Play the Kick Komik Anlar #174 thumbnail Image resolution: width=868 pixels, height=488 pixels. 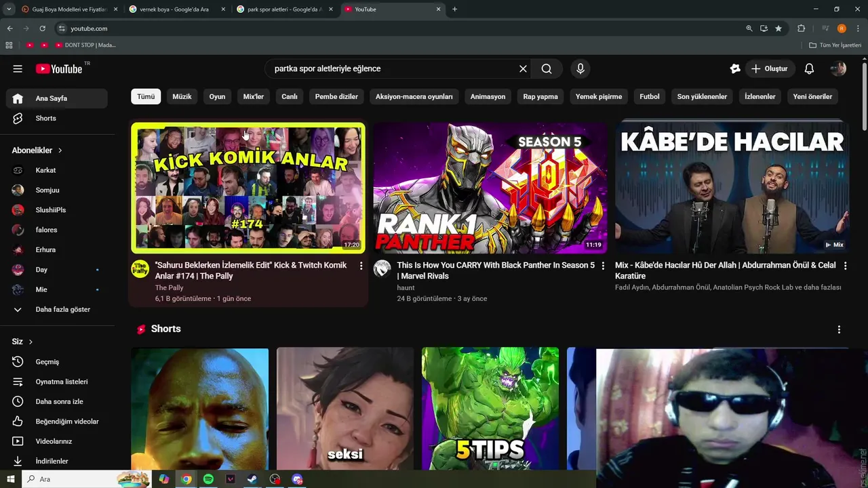248,188
